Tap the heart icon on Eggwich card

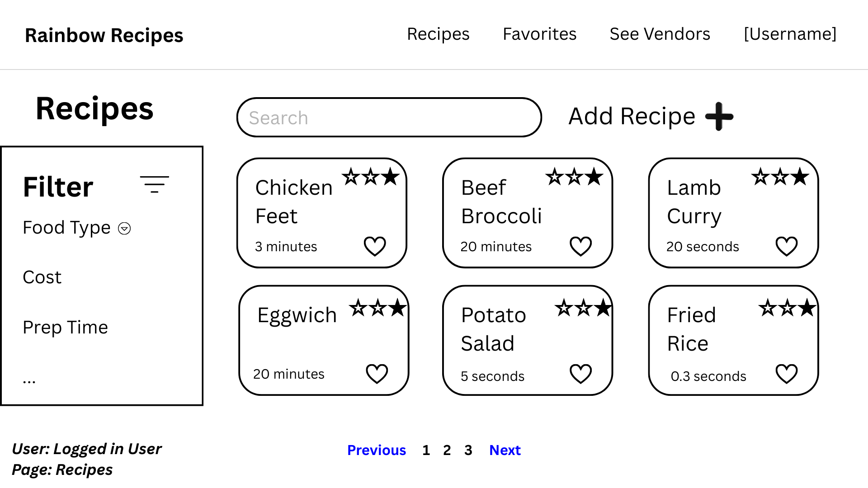[377, 374]
